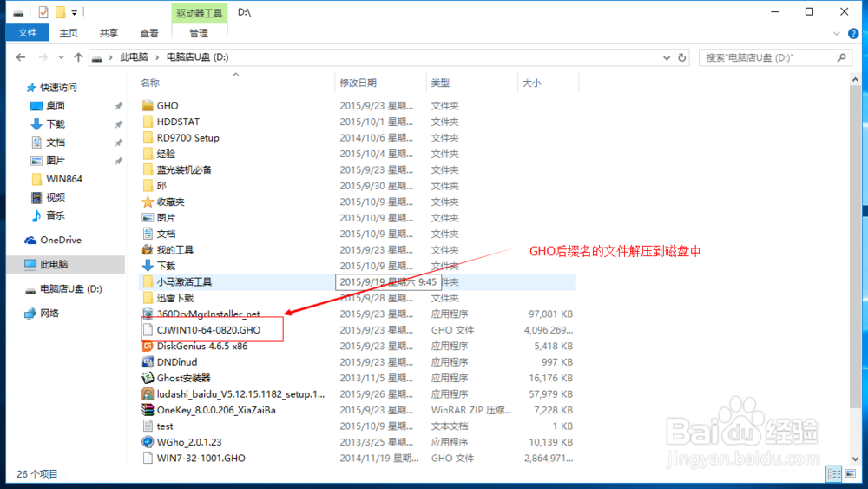Click the refresh button beside address bar
The width and height of the screenshot is (868, 489).
pos(682,57)
